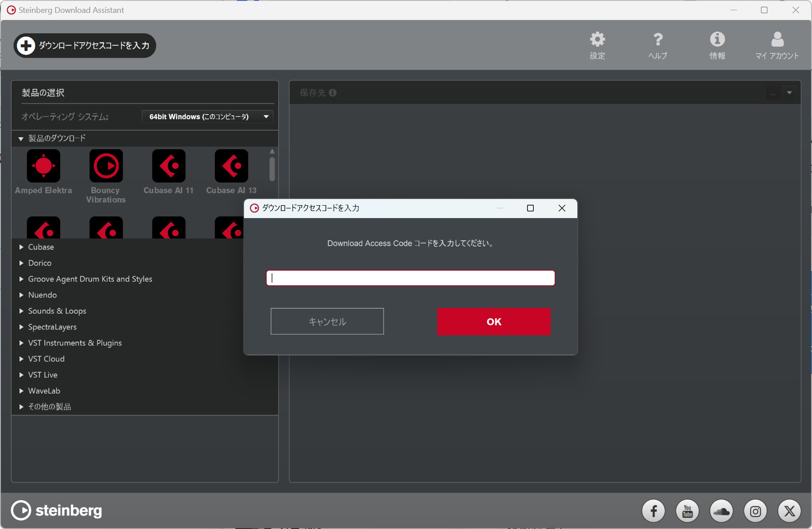Open the operating system dropdown
Screen dimensions: 812x529
[208, 117]
